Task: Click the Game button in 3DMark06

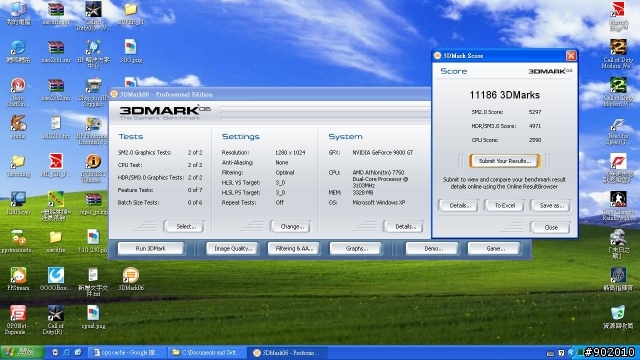Action: pos(493,248)
